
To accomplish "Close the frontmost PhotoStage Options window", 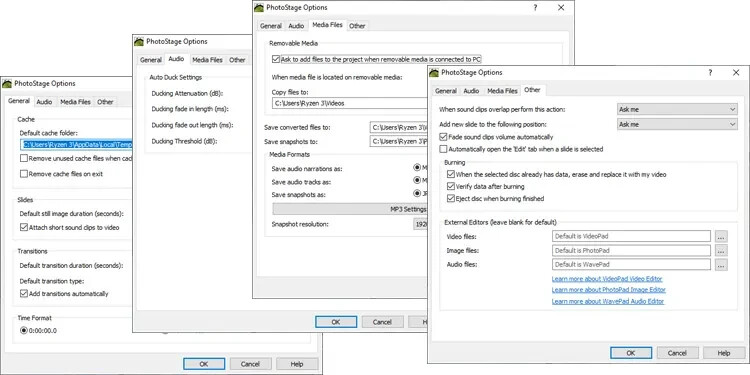I will click(x=736, y=73).
